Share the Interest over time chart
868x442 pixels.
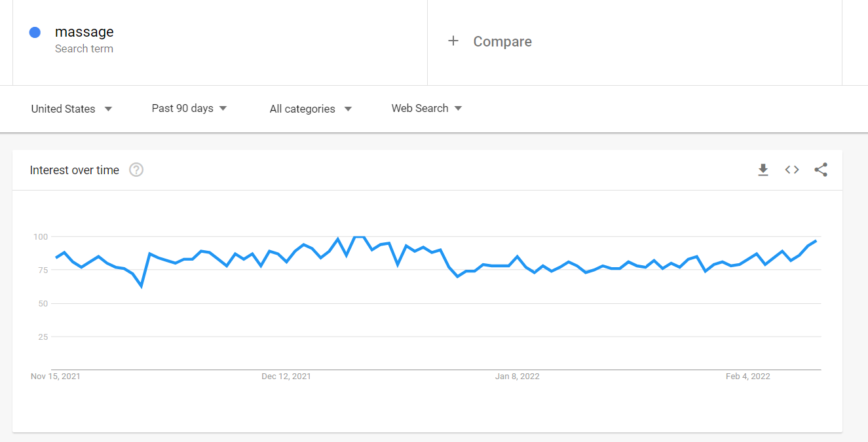click(821, 170)
